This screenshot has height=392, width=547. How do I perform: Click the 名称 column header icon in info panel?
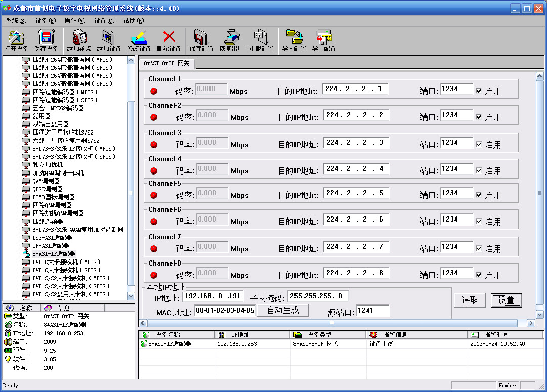point(11,308)
